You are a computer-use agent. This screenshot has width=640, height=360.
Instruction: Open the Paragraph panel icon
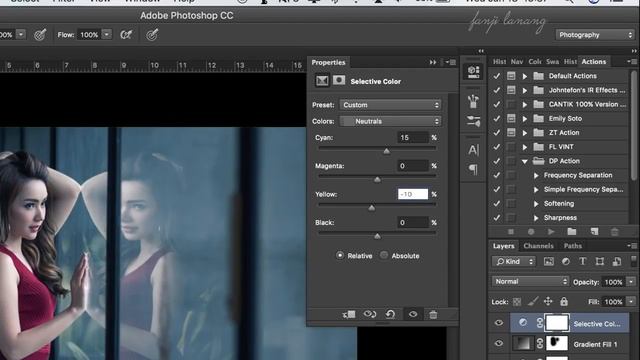[473, 169]
